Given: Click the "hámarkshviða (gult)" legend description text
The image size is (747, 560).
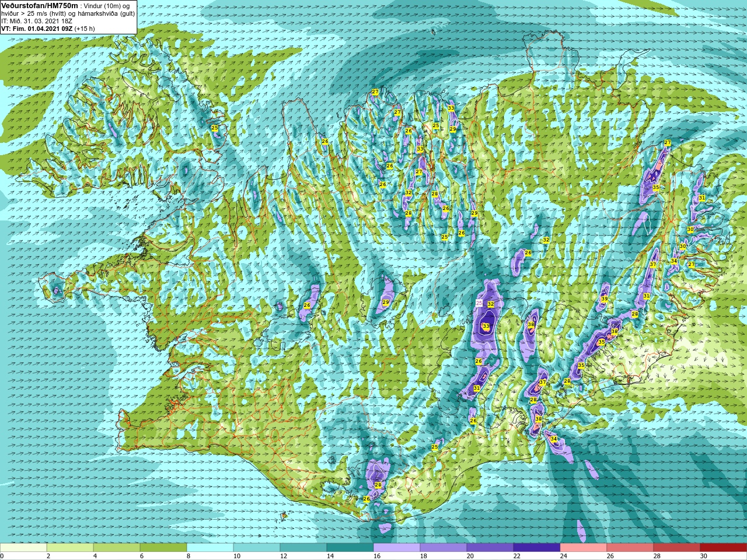Looking at the screenshot, I should [106, 13].
